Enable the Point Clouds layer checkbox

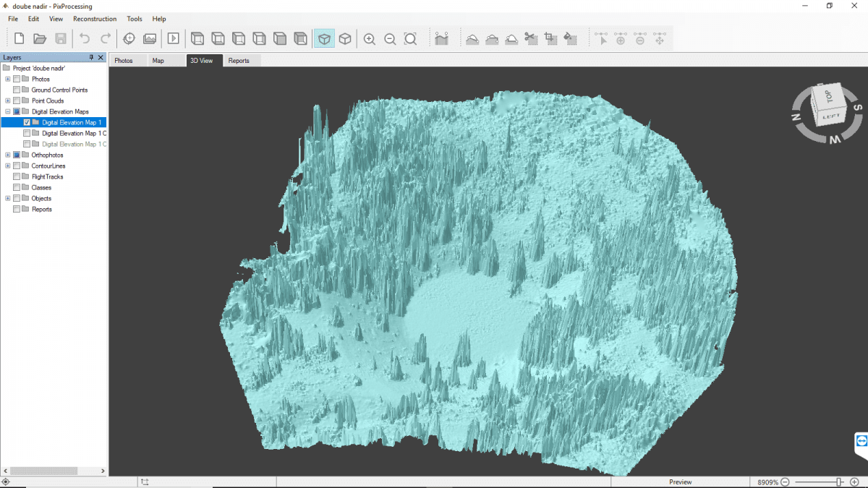(17, 100)
